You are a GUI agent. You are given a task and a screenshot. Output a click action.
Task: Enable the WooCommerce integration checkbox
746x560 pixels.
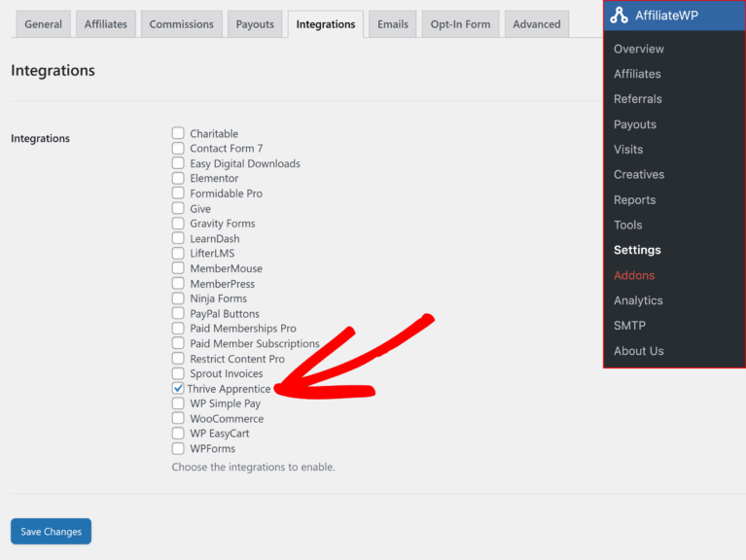click(x=178, y=419)
